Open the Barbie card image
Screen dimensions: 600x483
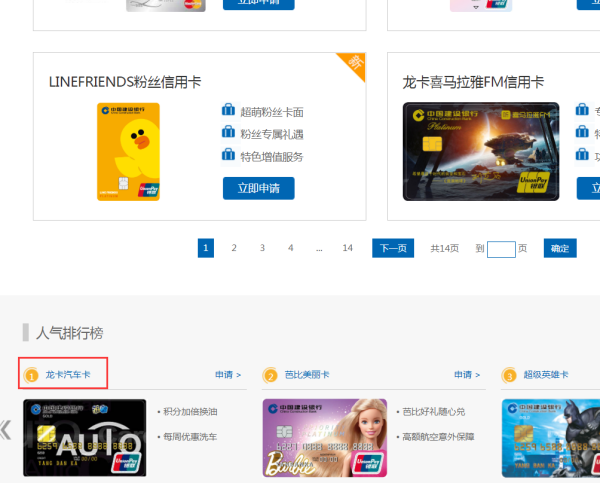tap(325, 438)
